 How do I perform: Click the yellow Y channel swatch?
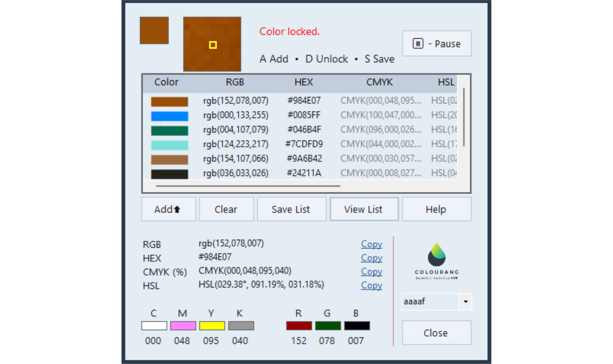[x=212, y=326]
